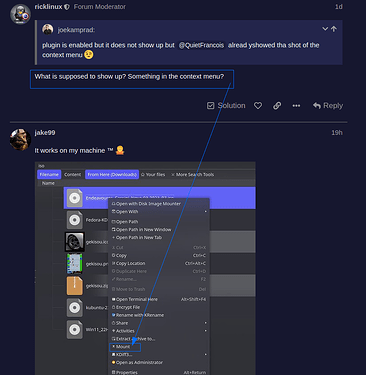The width and height of the screenshot is (366, 375).
Task: Click ricklinux's avatar picture
Action: coord(20,14)
